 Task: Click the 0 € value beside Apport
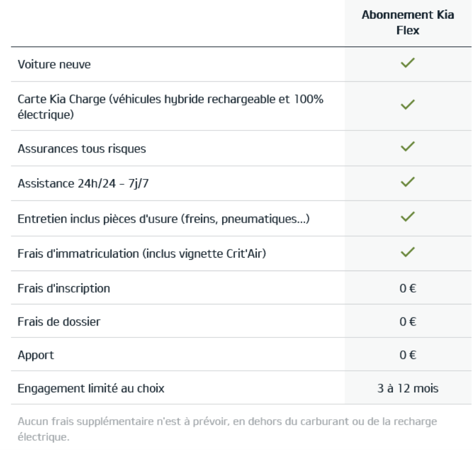tap(408, 355)
